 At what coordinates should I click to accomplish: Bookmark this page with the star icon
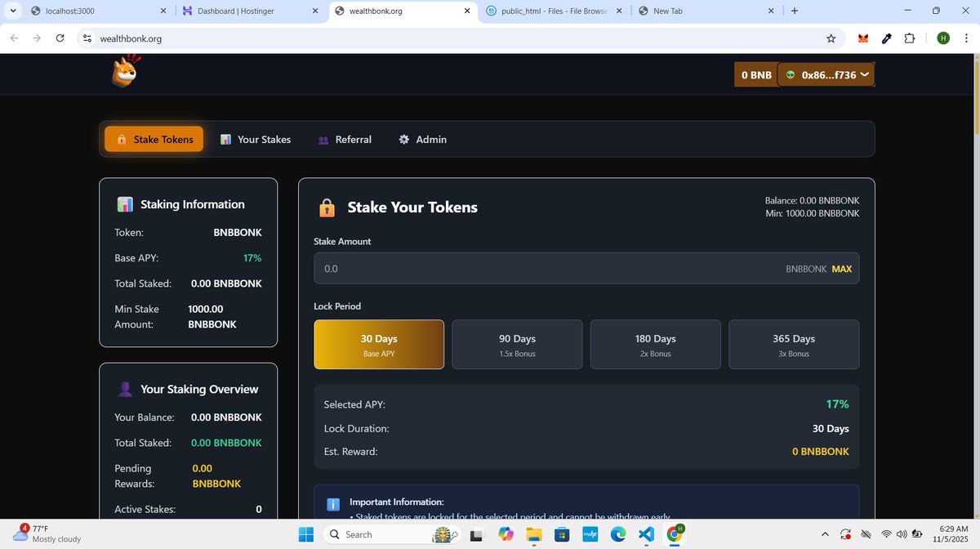[831, 38]
